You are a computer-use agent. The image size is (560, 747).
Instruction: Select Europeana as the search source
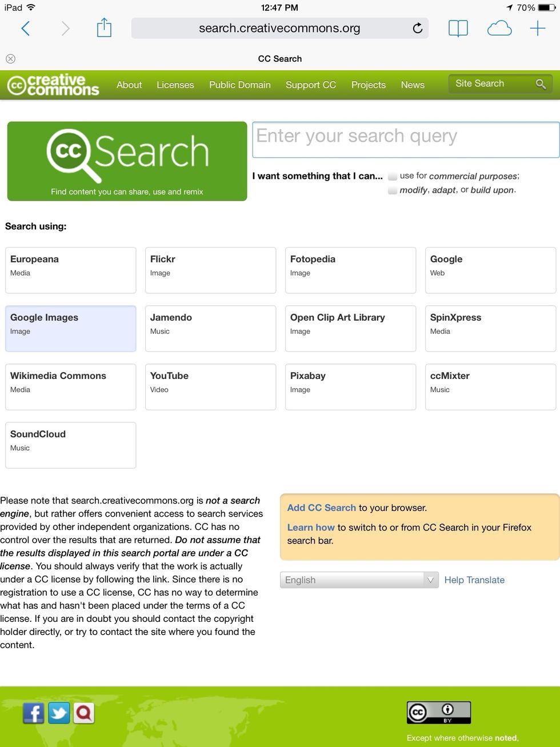[x=71, y=270]
